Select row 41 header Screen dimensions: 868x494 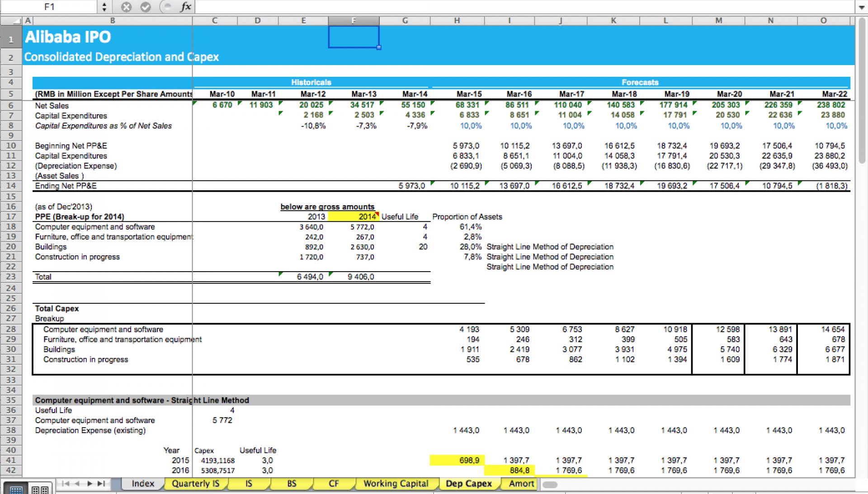pos(11,460)
